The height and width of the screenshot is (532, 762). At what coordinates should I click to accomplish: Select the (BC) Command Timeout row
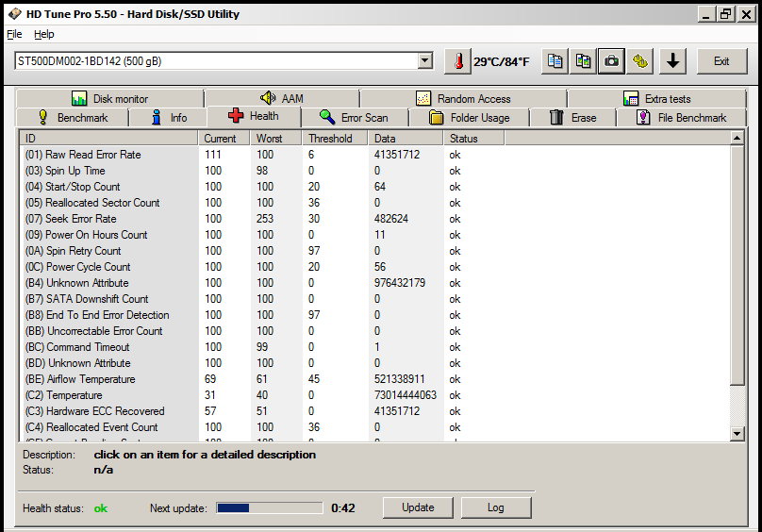pos(374,347)
